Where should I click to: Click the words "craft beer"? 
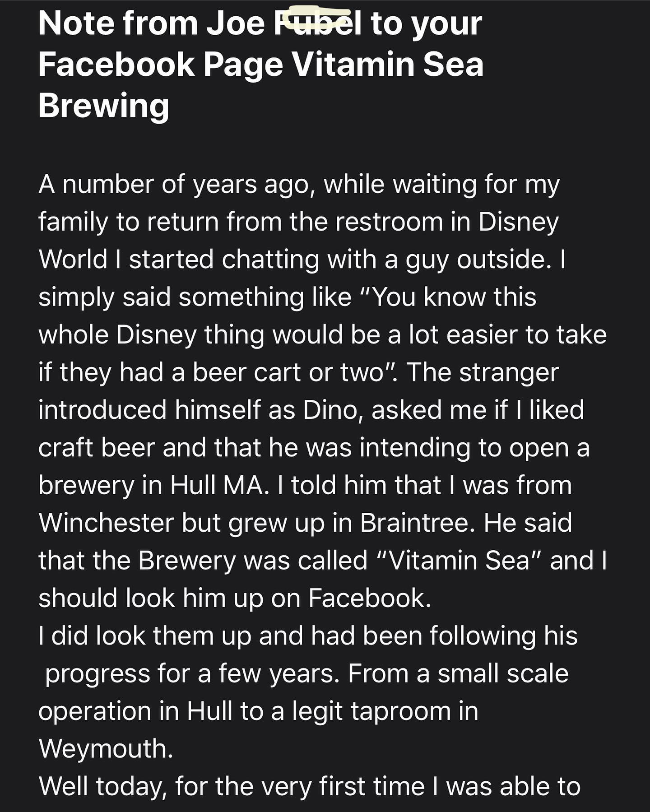(97, 448)
